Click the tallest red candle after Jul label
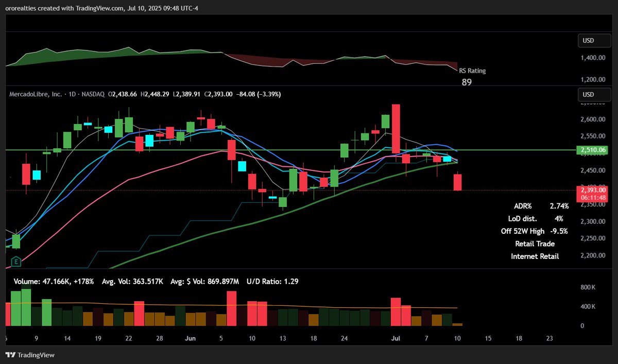The height and width of the screenshot is (364, 618). coord(396,129)
